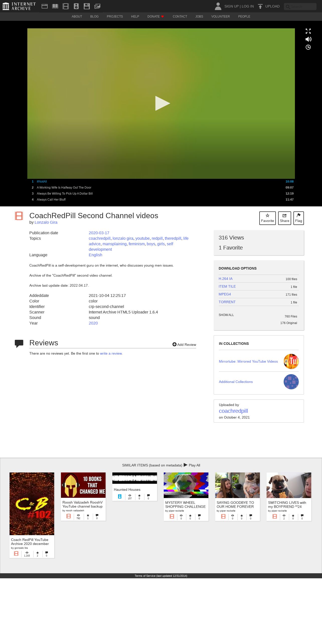Image resolution: width=322 pixels, height=644 pixels.
Task: Click the write a review link
Action: coord(111,354)
